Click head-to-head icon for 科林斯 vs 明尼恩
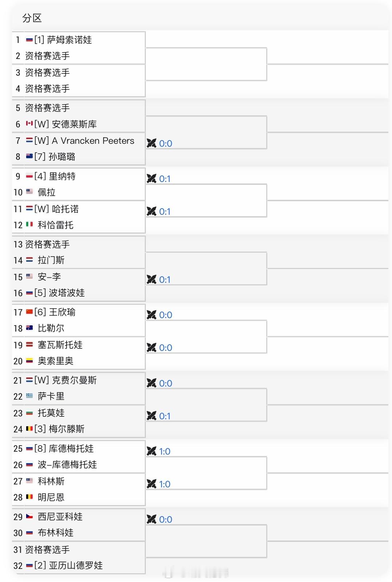Viewport: 392px width, 582px height. [152, 484]
